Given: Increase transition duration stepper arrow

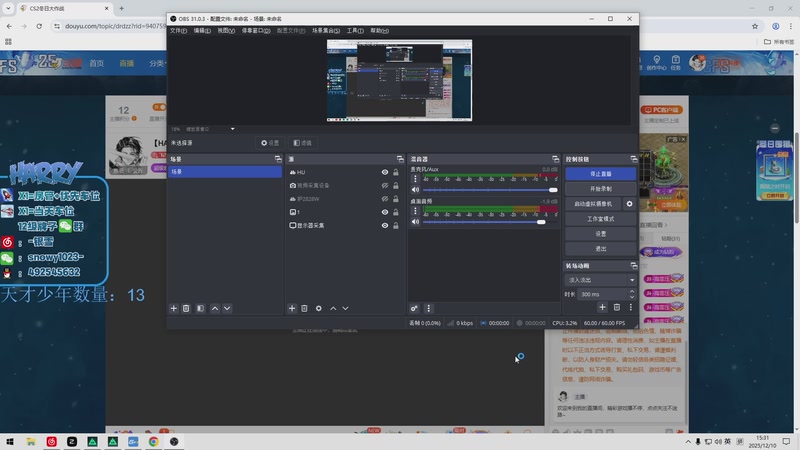Looking at the screenshot, I should [632, 291].
